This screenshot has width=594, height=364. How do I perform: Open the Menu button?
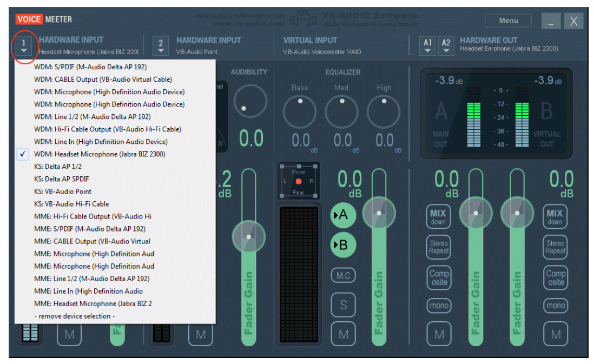coord(509,21)
